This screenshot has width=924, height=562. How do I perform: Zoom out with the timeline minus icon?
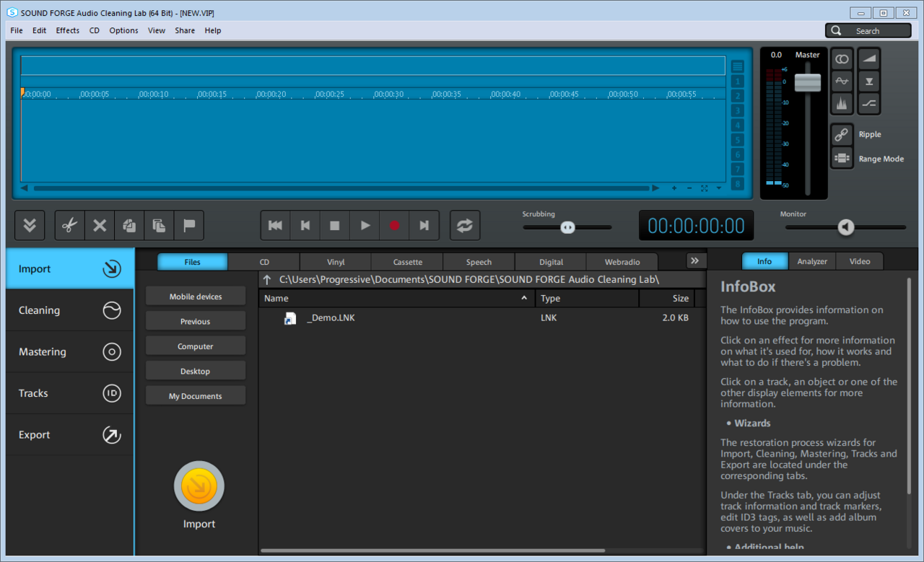pos(689,188)
